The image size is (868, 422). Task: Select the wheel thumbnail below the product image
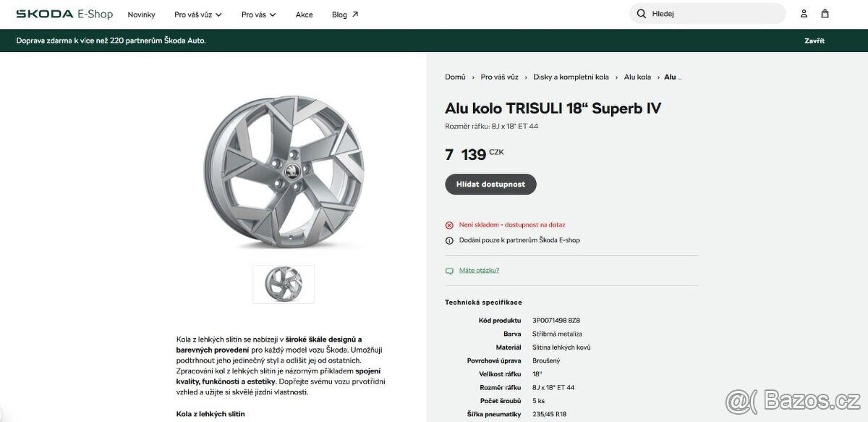(x=284, y=284)
